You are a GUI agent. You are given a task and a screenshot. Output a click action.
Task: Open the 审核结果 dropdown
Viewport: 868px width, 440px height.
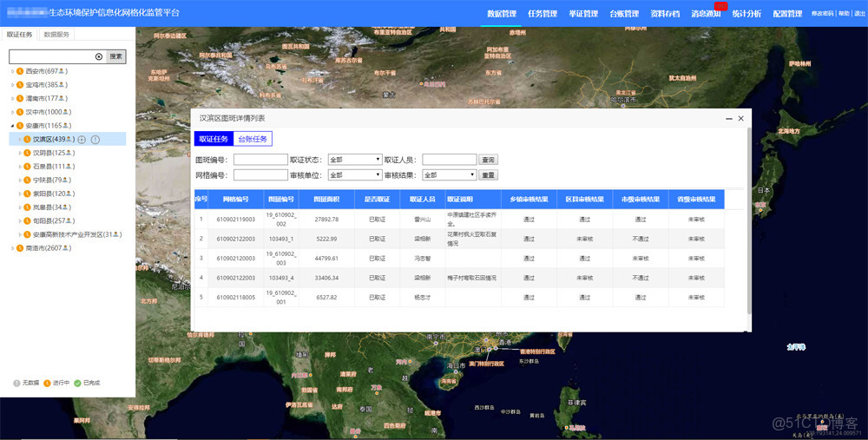(x=450, y=175)
